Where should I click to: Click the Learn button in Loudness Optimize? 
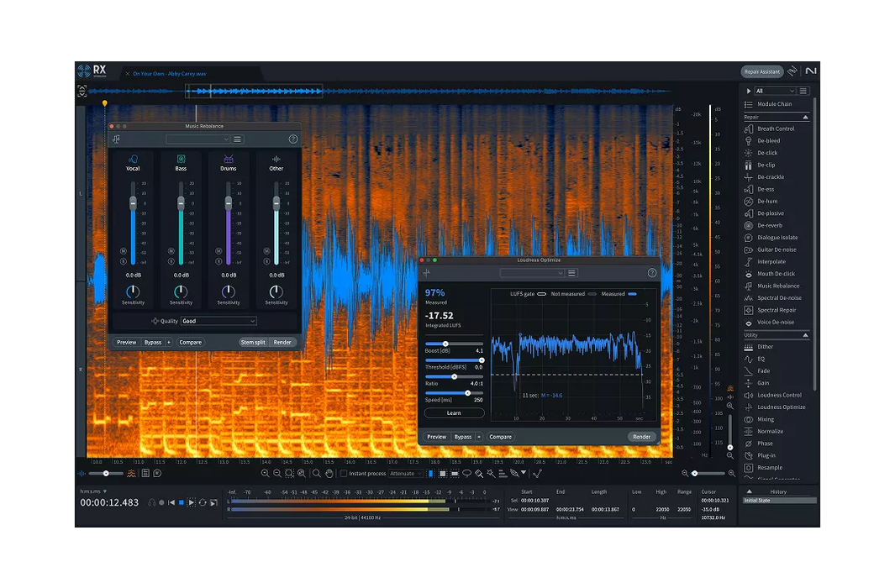[454, 412]
